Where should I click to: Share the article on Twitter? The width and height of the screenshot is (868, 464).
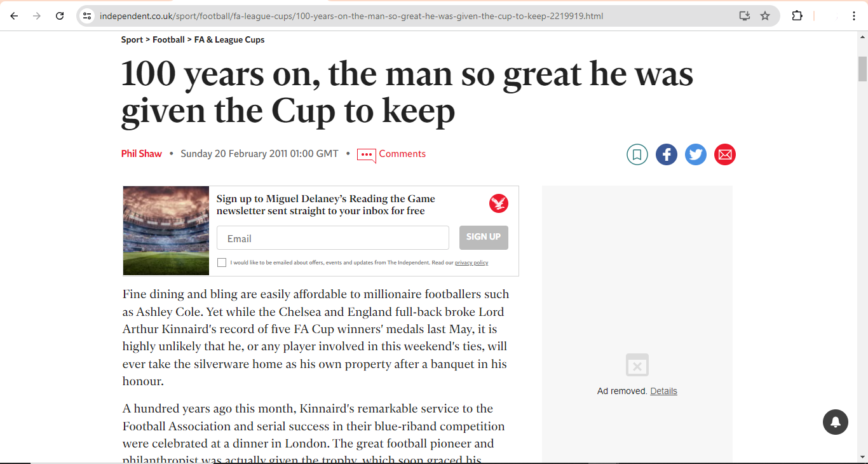696,154
